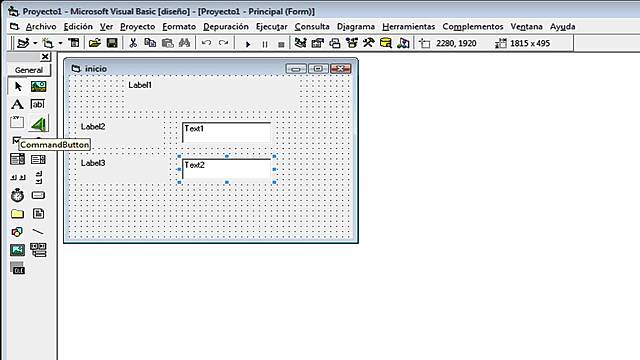This screenshot has height=360, width=640.
Task: Open the Ver menu
Action: [106, 27]
